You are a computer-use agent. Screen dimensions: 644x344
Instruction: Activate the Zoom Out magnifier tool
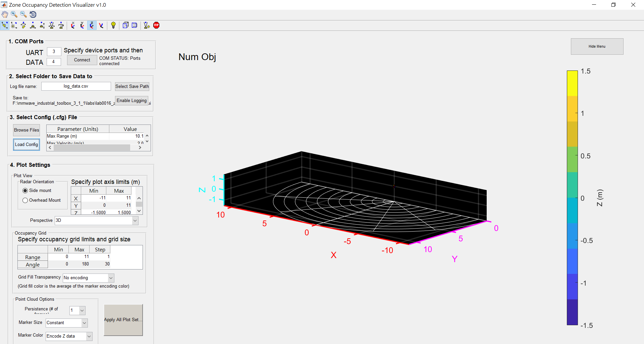click(23, 14)
